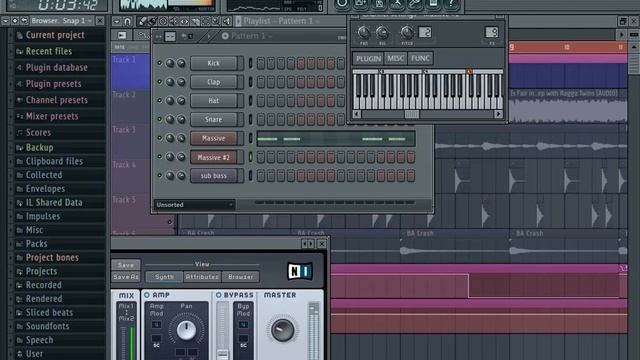The image size is (640, 360).
Task: Switch to the MISC tab in Channel settings
Action: pyautogui.click(x=396, y=59)
